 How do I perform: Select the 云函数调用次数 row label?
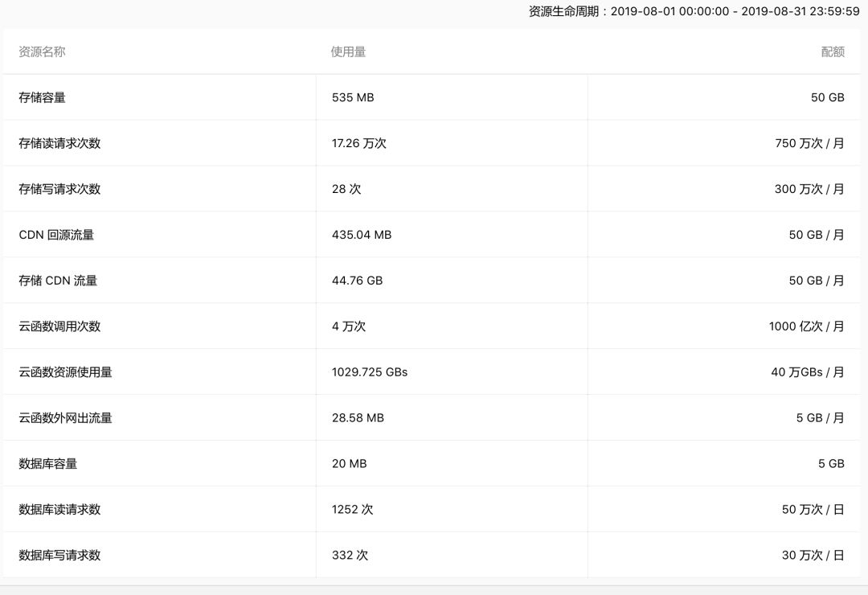59,326
